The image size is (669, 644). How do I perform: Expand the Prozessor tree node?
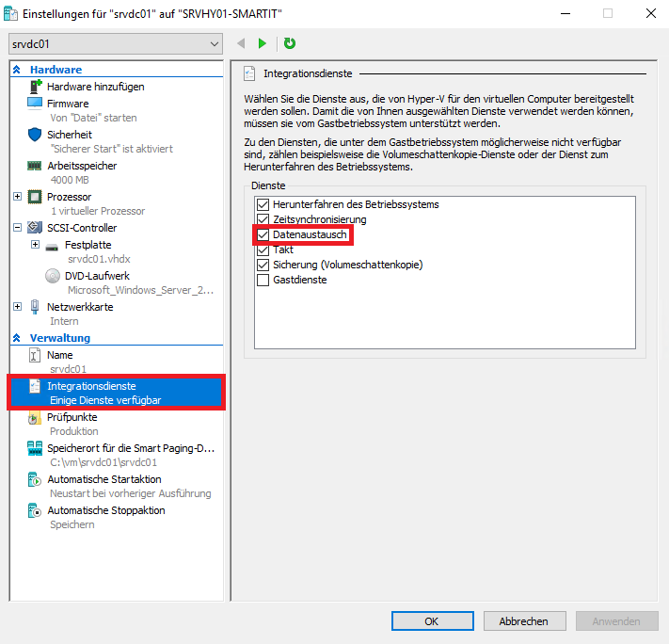(x=17, y=197)
